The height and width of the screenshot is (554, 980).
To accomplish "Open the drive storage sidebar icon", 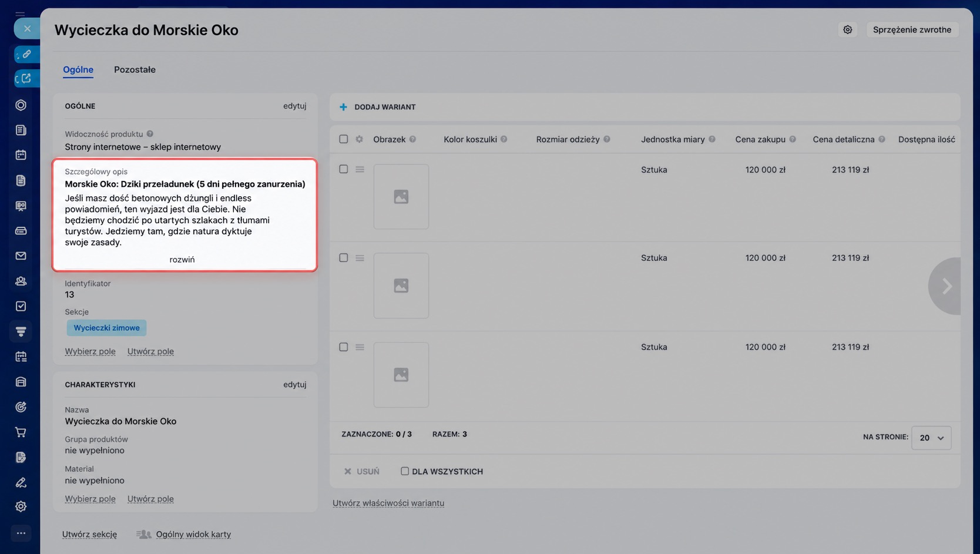I will click(x=21, y=231).
